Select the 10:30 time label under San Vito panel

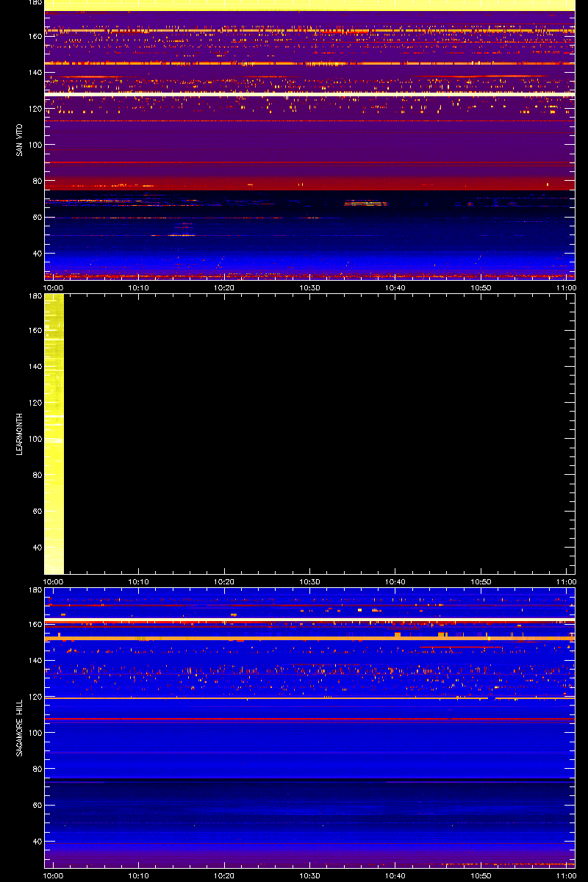(310, 288)
